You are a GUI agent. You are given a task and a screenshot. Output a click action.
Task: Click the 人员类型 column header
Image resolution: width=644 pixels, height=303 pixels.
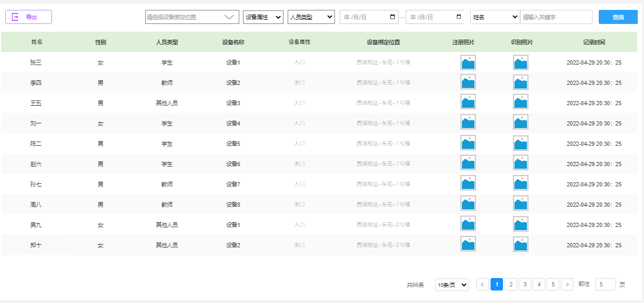[x=167, y=42]
